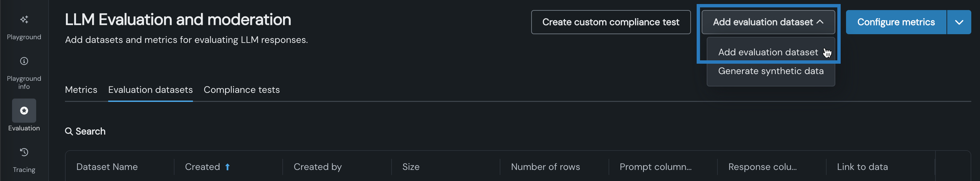Switch to the Metrics tab

tap(81, 90)
